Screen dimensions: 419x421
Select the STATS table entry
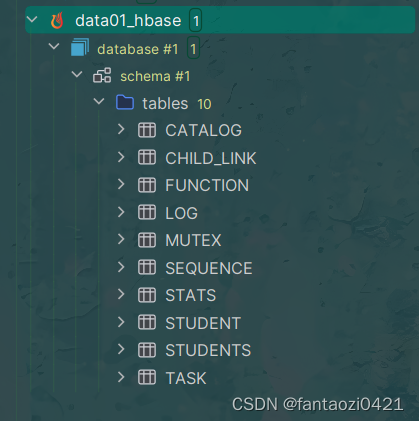[191, 295]
